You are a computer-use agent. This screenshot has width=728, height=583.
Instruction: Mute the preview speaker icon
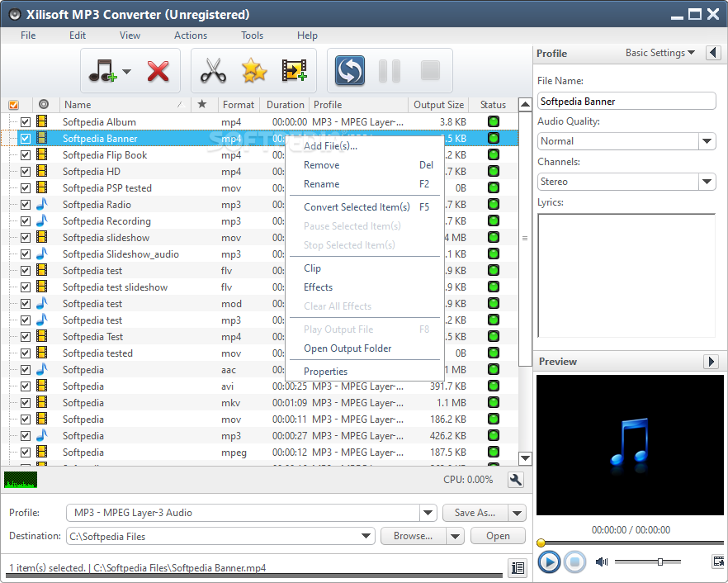coord(602,562)
